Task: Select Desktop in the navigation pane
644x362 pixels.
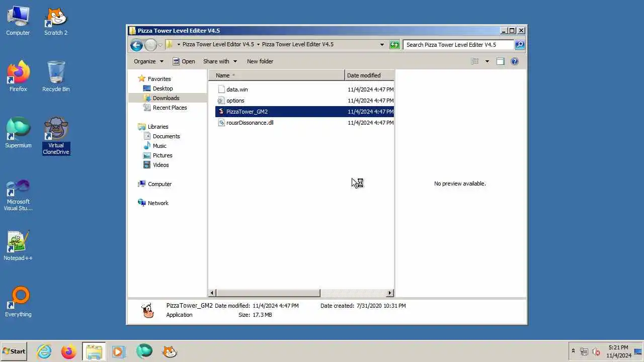Action: [x=163, y=88]
